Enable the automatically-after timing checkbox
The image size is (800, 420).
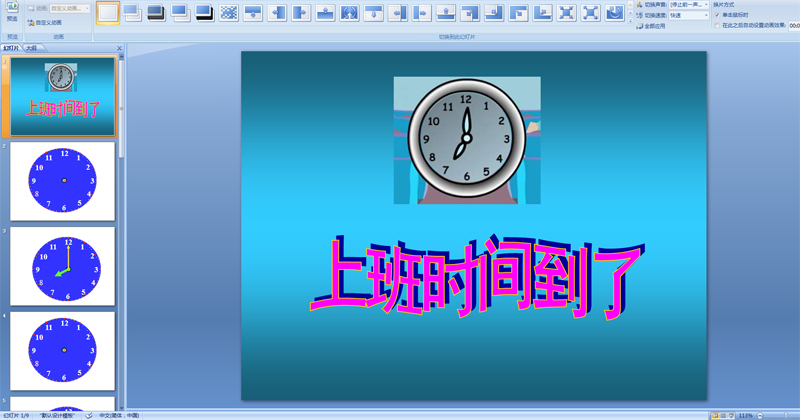(x=717, y=26)
